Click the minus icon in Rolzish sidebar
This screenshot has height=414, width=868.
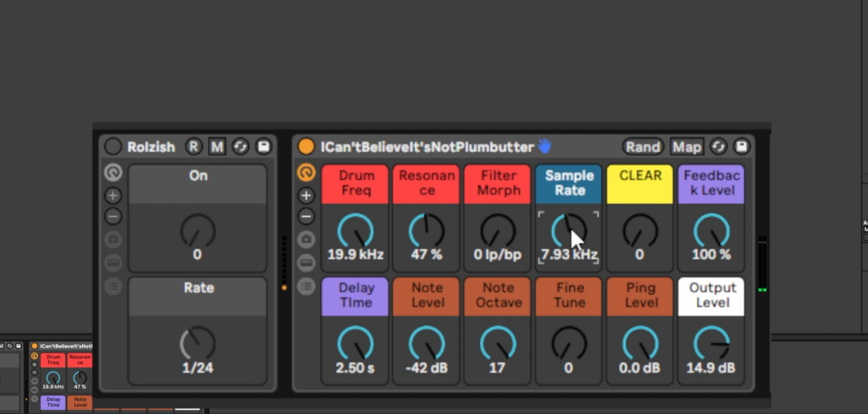pos(113,216)
